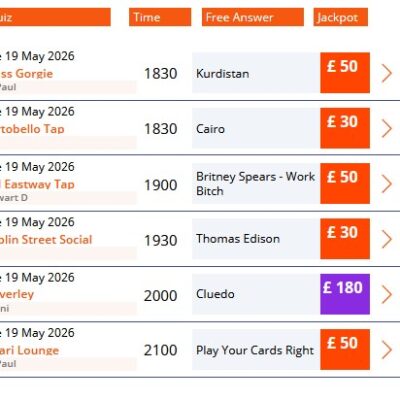The height and width of the screenshot is (400, 400).
Task: Select the Cluedo free answer cell
Action: pos(256,294)
